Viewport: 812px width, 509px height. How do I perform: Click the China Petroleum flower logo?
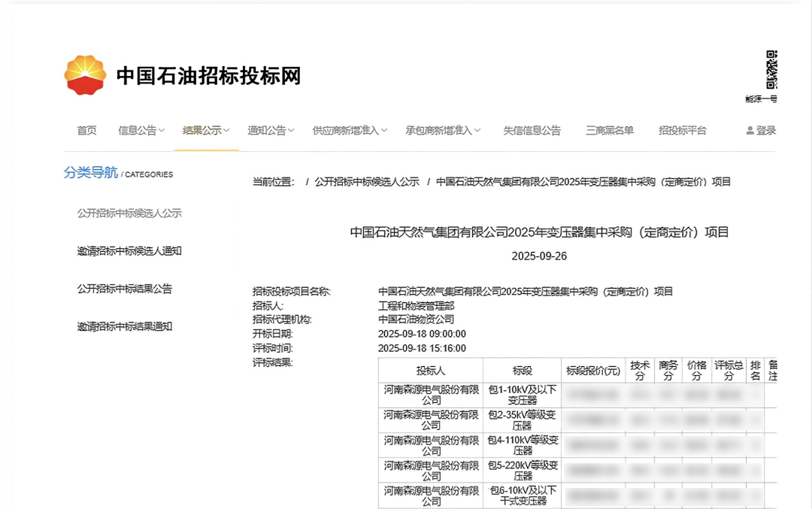coord(85,75)
